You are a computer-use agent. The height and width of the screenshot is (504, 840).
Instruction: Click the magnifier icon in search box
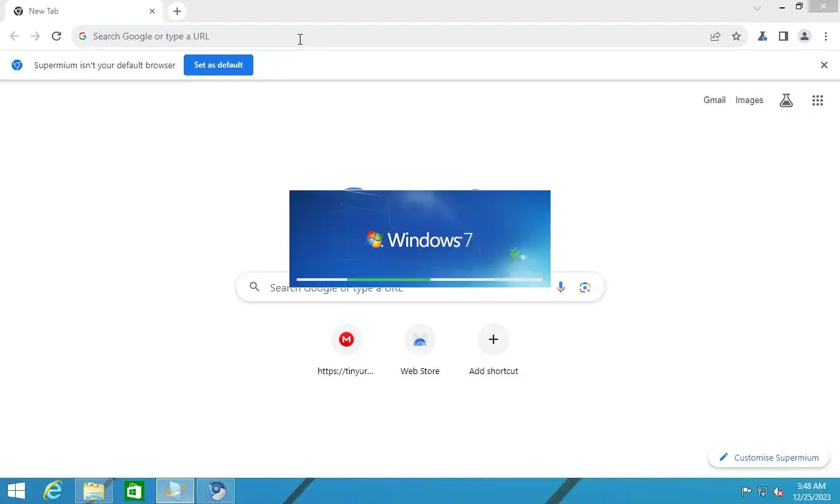255,287
